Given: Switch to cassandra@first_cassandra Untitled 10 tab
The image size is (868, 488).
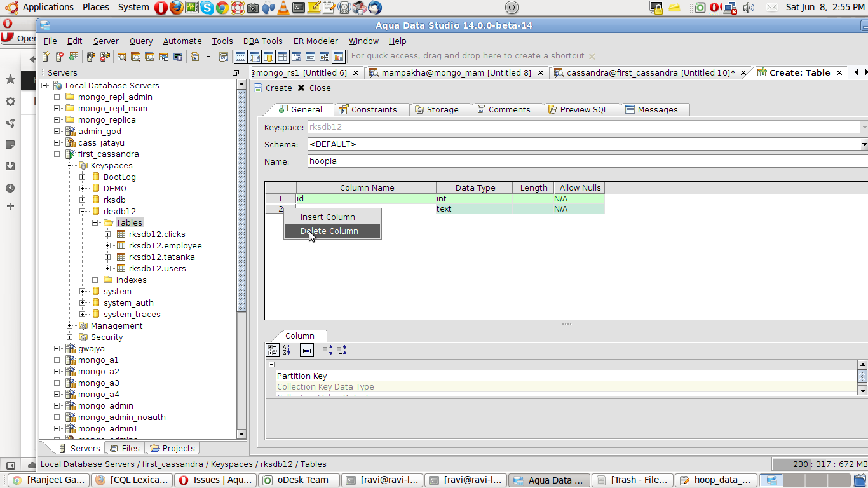Looking at the screenshot, I should [651, 72].
